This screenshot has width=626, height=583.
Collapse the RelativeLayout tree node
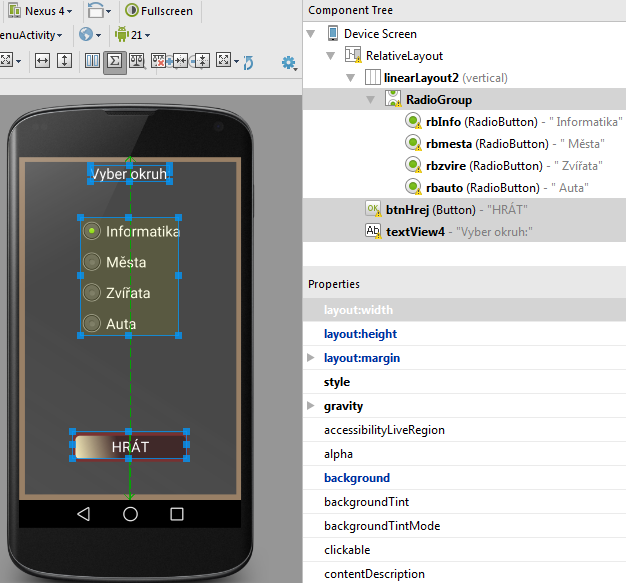click(x=331, y=56)
